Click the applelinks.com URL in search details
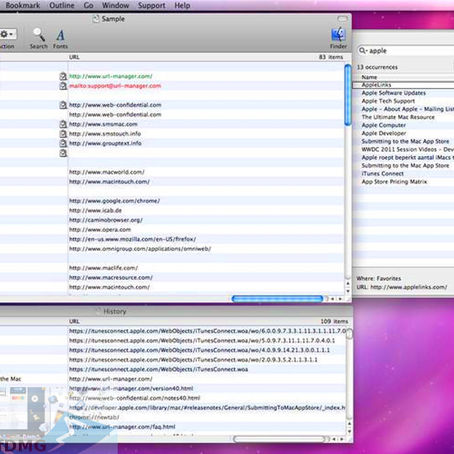This screenshot has height=454, width=454. coord(409,287)
